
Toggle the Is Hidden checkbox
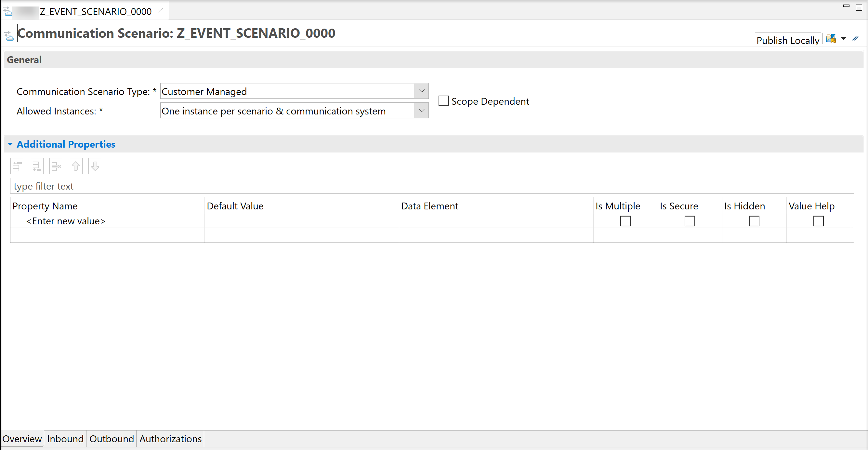(x=754, y=221)
